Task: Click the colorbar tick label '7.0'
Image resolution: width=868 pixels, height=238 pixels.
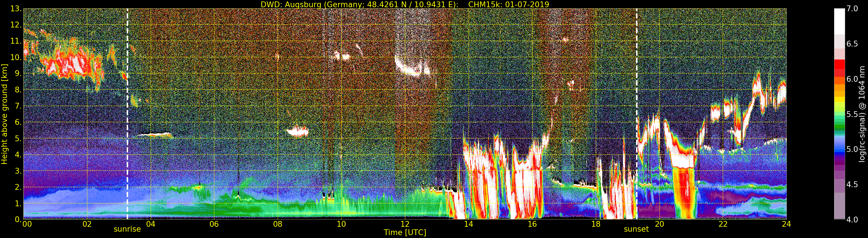Action: [x=852, y=9]
